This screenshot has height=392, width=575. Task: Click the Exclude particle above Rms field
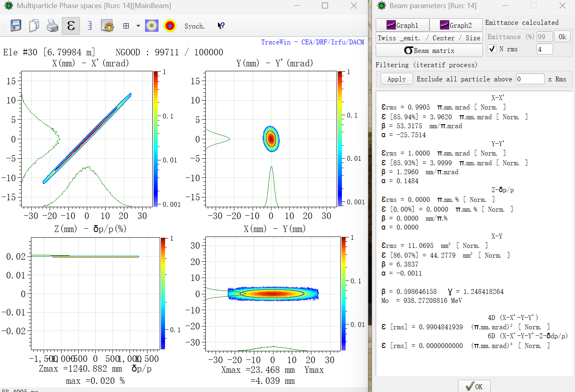pyautogui.click(x=530, y=79)
